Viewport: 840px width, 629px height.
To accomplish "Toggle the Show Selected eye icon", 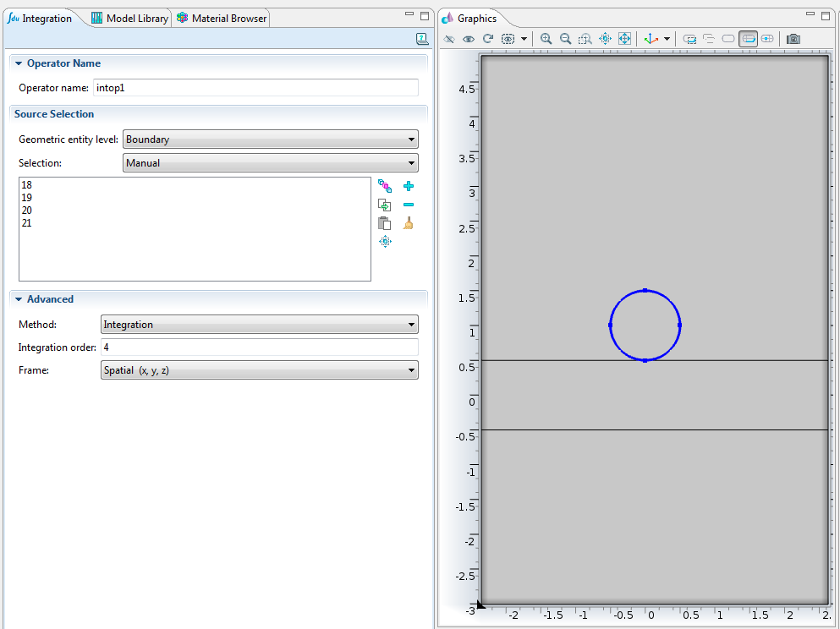I will point(468,39).
